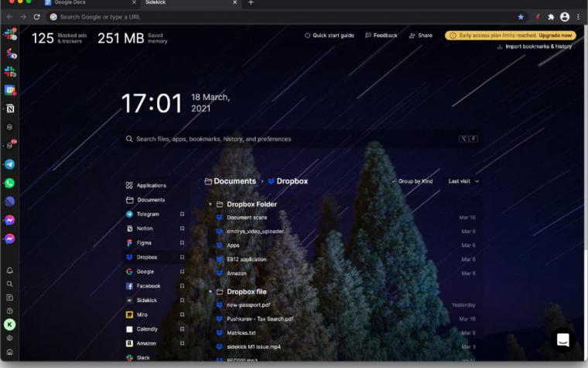The height and width of the screenshot is (368, 588).
Task: Switch to the Google Docs tab
Action: click(x=90, y=2)
